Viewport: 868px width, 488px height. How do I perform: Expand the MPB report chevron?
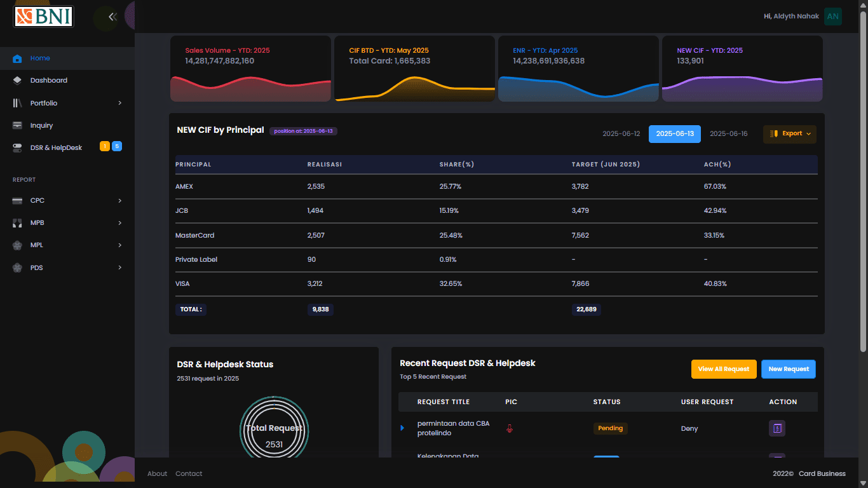120,223
